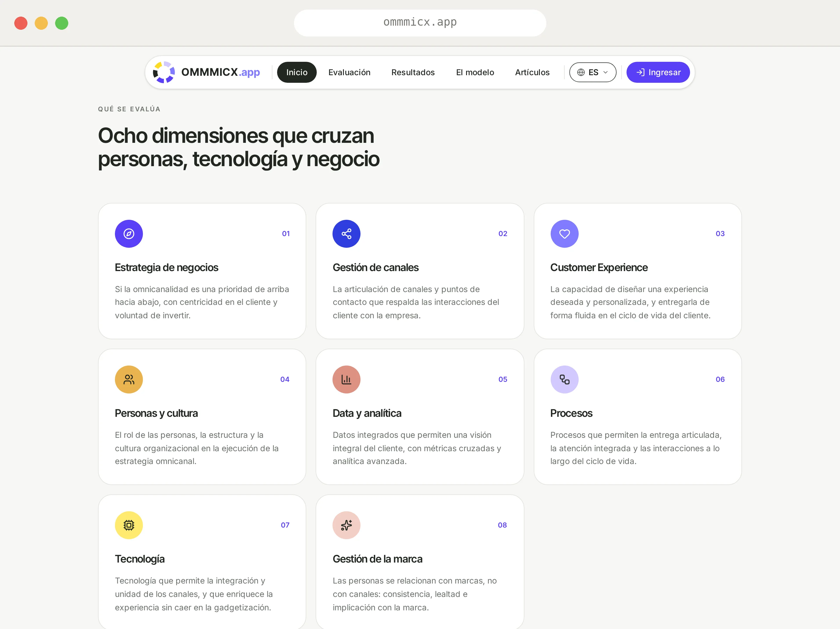Select the Customer Experience title
Image resolution: width=840 pixels, height=629 pixels.
[x=599, y=268]
